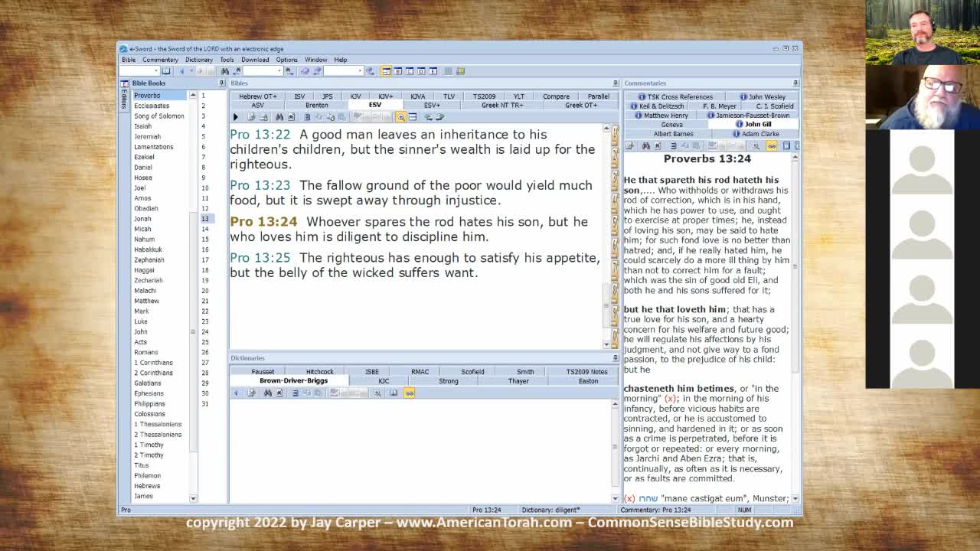Click the Copy icon in the Bibles toolbar
This screenshot has height=551, width=980.
307,116
